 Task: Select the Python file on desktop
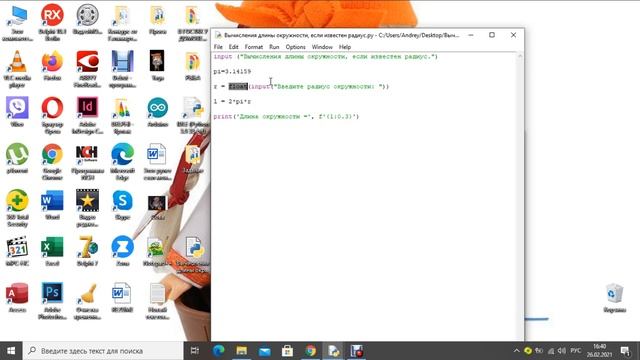tap(193, 255)
